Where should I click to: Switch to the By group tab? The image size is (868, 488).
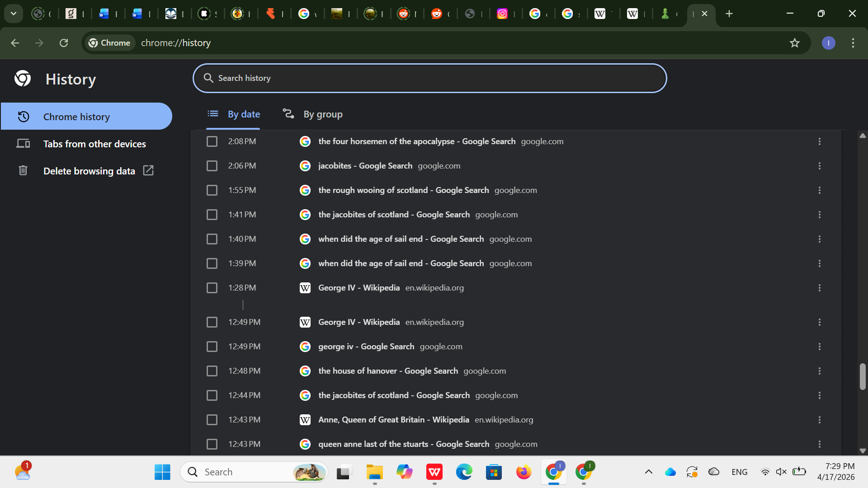313,114
